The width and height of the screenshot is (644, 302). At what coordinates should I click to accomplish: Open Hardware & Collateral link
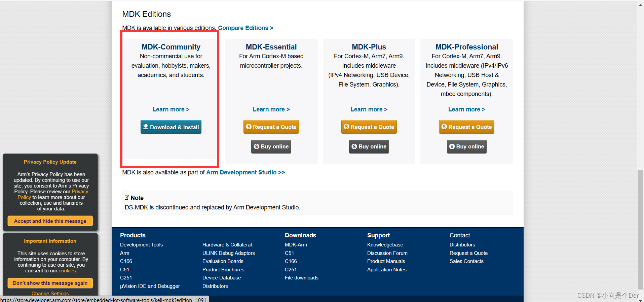click(x=227, y=245)
